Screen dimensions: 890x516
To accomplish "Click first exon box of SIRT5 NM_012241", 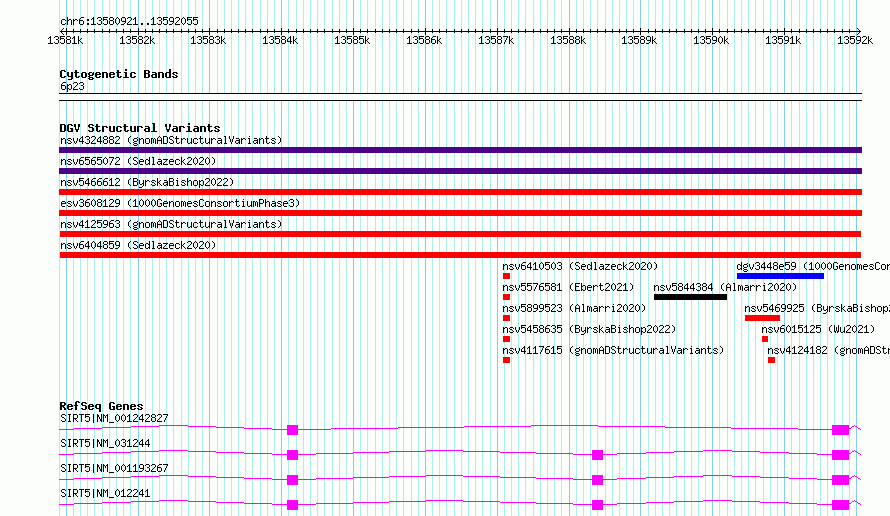I will (292, 505).
